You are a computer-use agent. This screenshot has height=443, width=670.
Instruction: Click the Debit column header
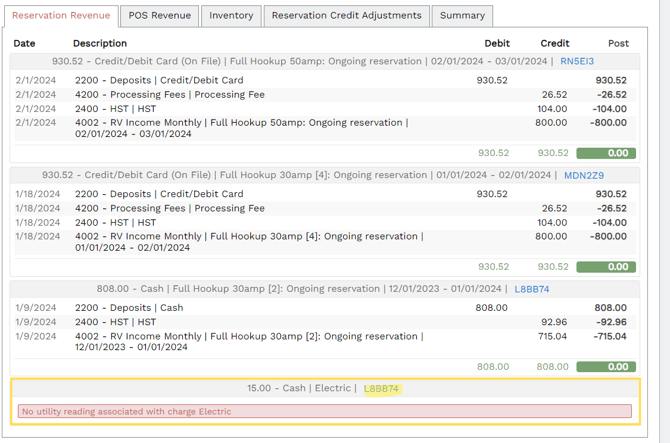(x=496, y=44)
